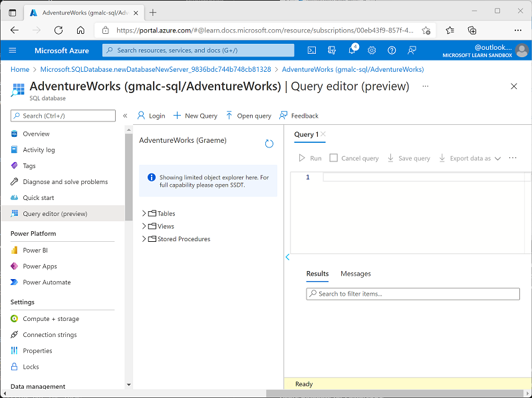The height and width of the screenshot is (398, 532).
Task: Click the Cancel query button
Action: pos(354,158)
